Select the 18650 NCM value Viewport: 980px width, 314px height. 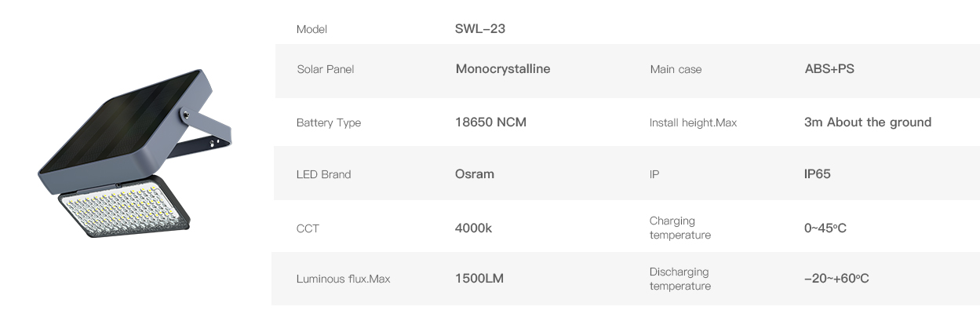490,122
